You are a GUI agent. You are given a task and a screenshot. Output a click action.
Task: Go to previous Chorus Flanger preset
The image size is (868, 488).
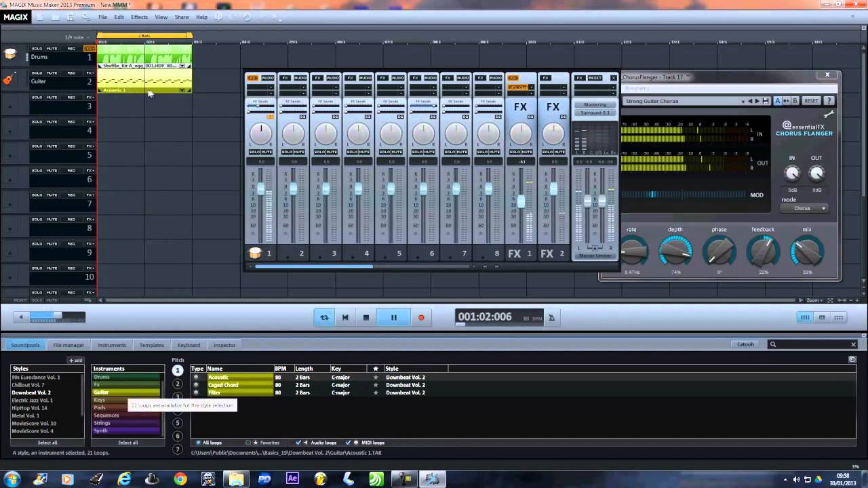click(x=750, y=101)
